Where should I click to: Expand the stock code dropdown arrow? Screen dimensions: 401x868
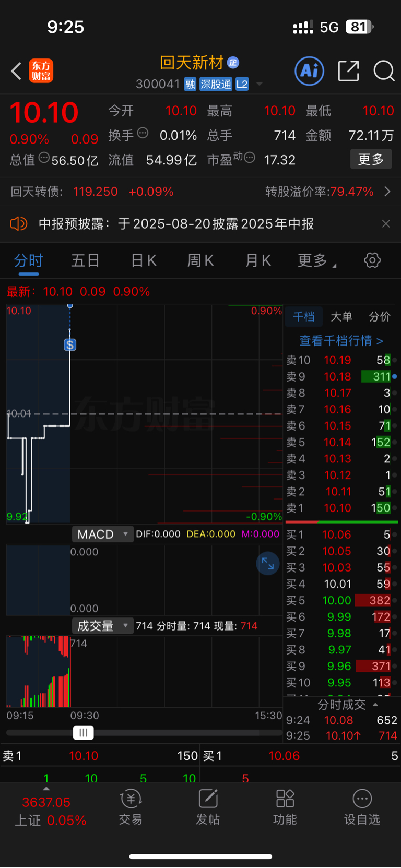(x=260, y=84)
